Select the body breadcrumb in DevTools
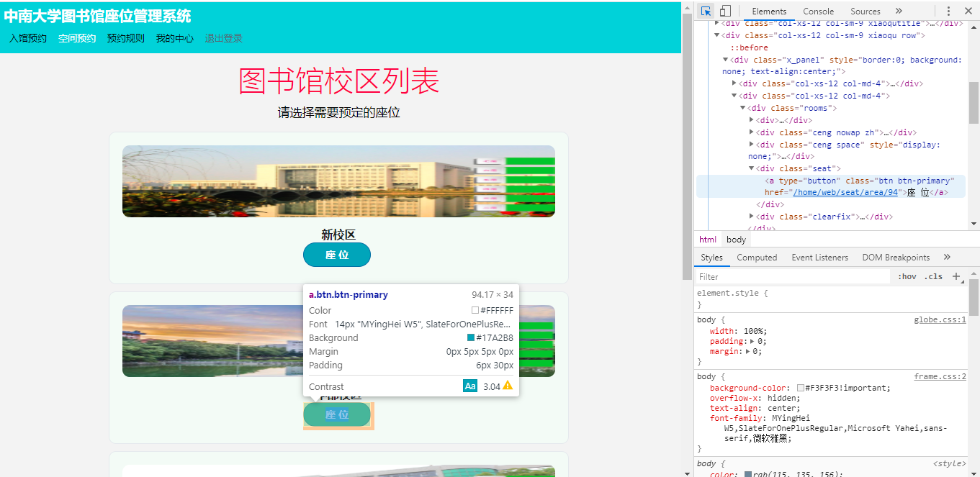 tap(736, 240)
